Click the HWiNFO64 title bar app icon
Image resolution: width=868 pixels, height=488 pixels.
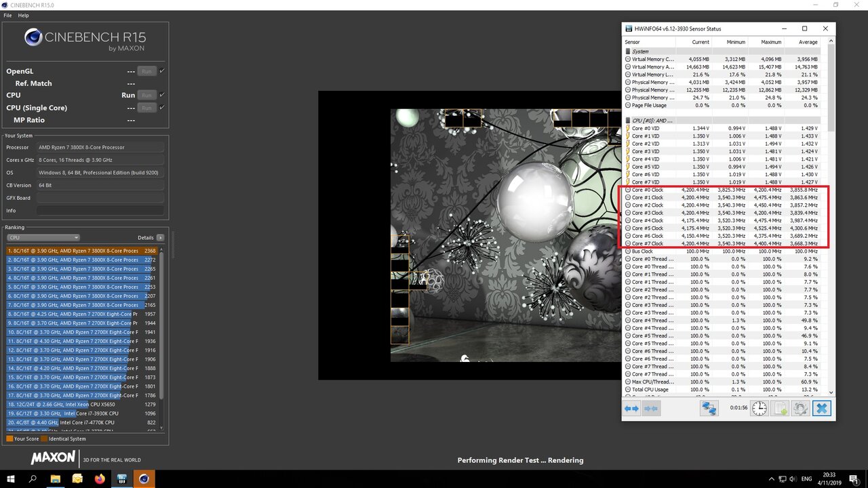pyautogui.click(x=629, y=28)
